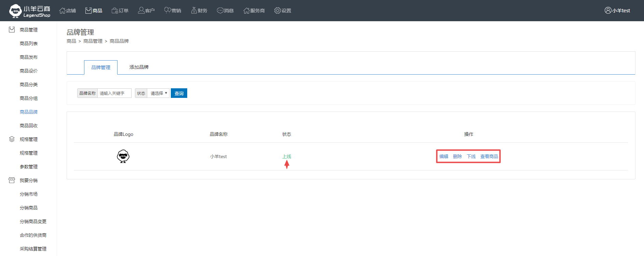Image resolution: width=644 pixels, height=256 pixels.
Task: Collapse the 商品管理 sidebar group
Action: point(28,30)
